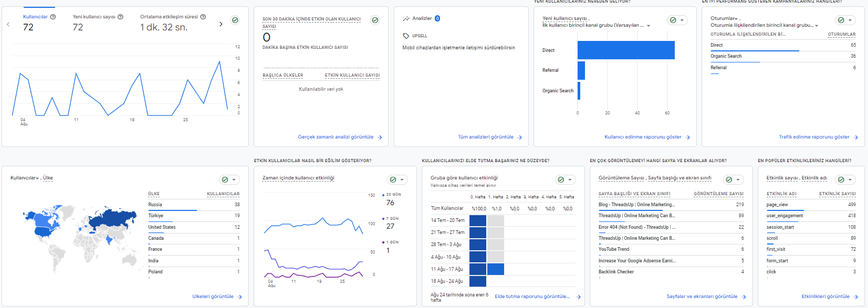The width and height of the screenshot is (868, 308).
Task: Open check status dropdown on country card
Action: click(x=229, y=179)
